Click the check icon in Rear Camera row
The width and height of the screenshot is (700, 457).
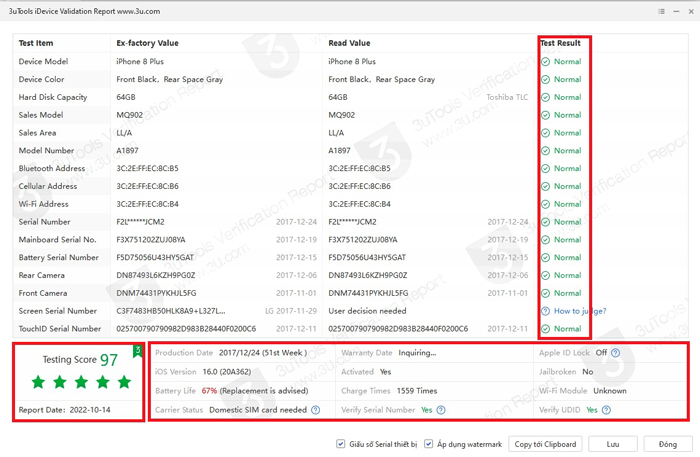point(546,275)
